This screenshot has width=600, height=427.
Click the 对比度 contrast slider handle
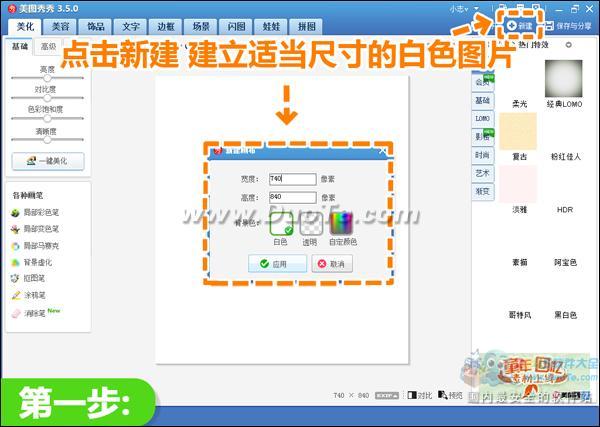click(x=47, y=98)
